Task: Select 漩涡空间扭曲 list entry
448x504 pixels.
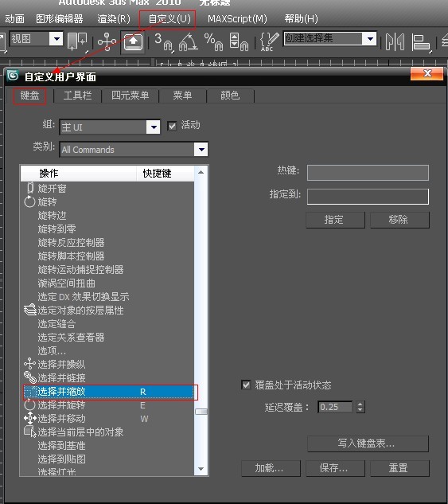Action: point(108,283)
